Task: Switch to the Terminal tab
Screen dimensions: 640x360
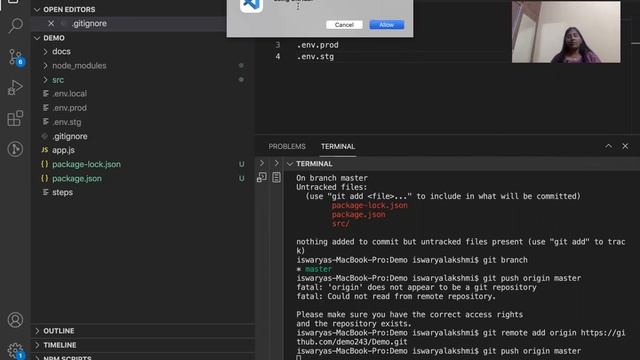Action: (338, 147)
